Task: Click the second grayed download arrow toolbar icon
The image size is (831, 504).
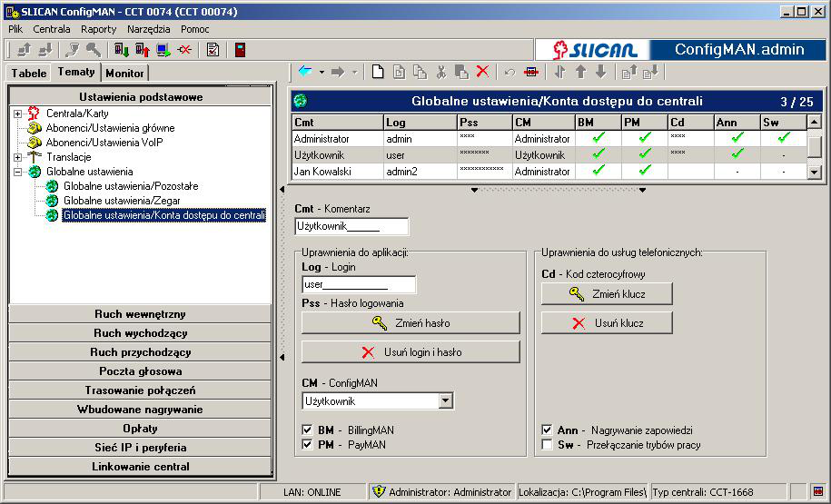Action: [x=45, y=50]
